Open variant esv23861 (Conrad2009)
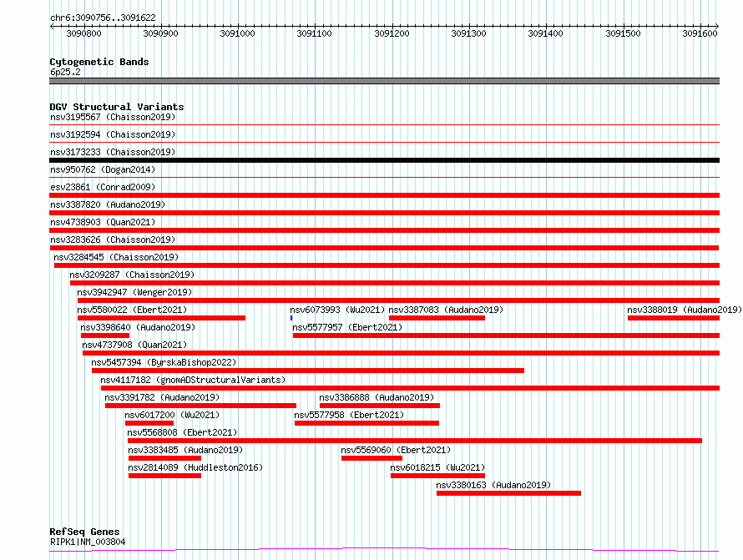743x560 pixels. point(103,187)
